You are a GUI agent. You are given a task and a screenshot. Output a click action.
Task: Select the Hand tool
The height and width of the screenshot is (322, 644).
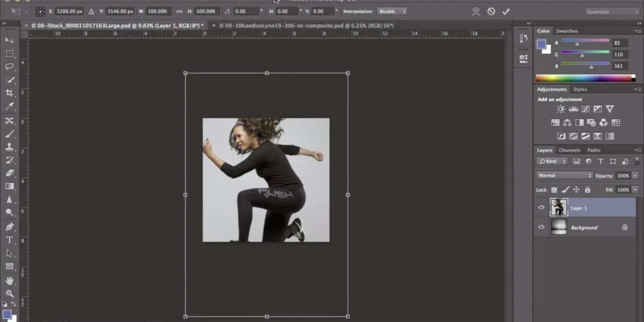click(x=10, y=280)
